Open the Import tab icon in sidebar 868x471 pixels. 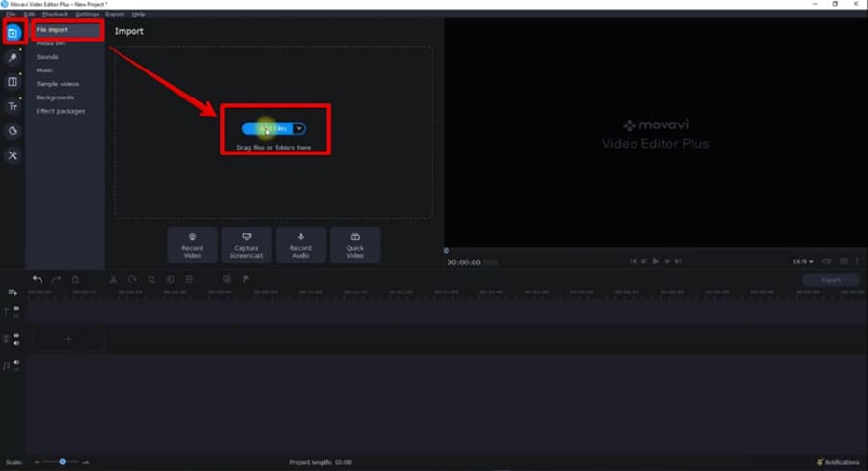coord(13,33)
